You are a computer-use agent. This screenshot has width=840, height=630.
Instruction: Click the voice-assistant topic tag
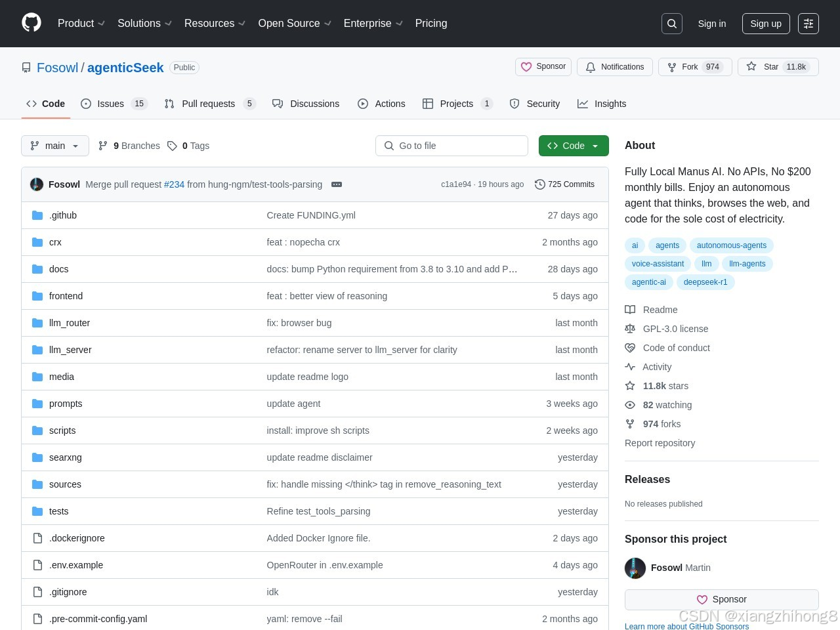pos(658,264)
